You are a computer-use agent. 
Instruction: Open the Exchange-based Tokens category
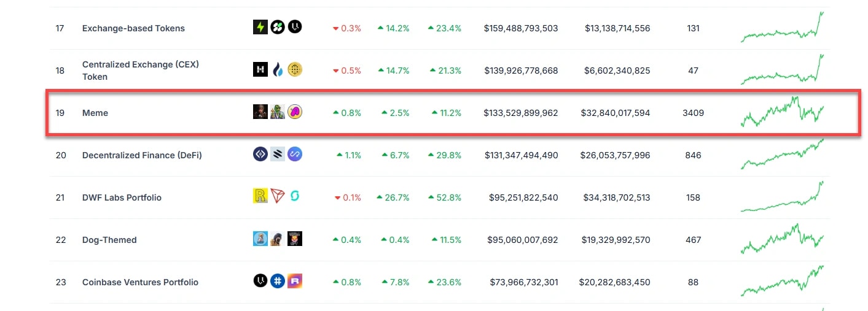(133, 28)
